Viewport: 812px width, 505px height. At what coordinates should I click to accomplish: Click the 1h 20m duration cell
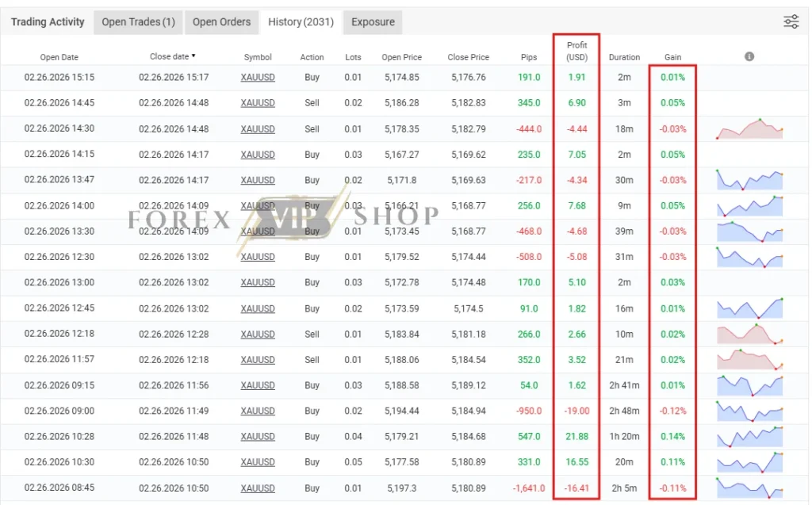click(624, 437)
